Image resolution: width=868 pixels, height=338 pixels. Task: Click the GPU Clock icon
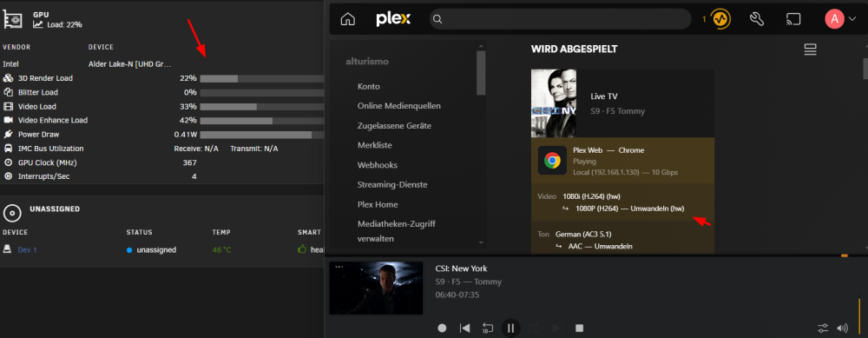pos(8,162)
